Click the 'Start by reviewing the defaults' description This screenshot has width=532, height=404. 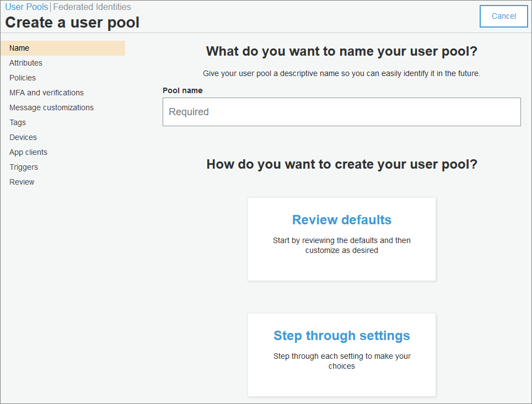tap(342, 245)
